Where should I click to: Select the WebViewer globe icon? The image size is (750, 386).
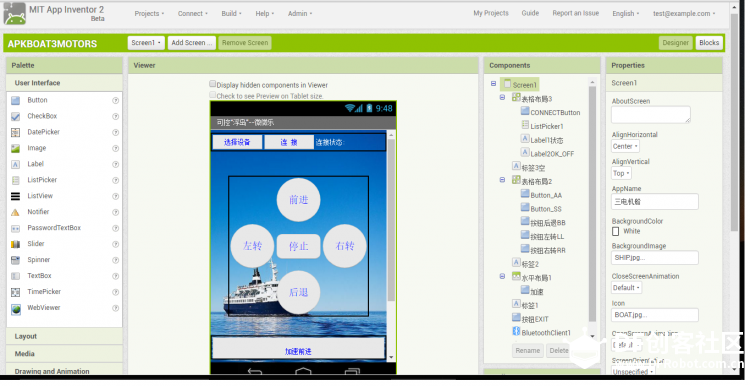16,309
